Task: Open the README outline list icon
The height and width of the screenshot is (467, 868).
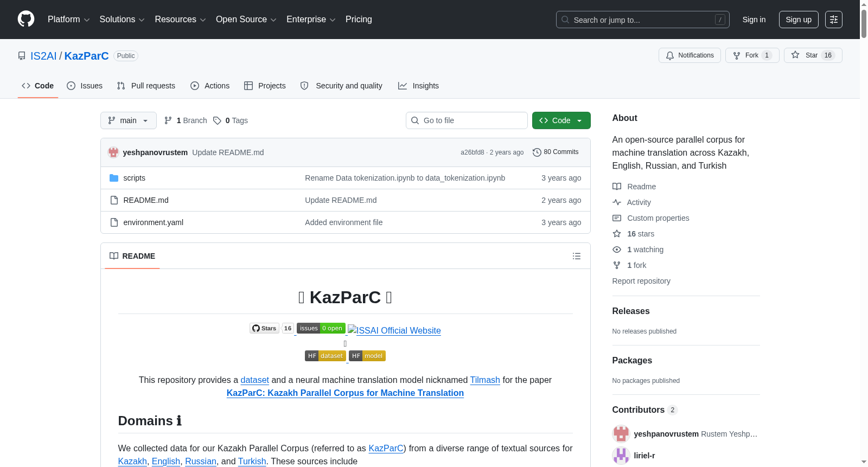Action: point(577,256)
